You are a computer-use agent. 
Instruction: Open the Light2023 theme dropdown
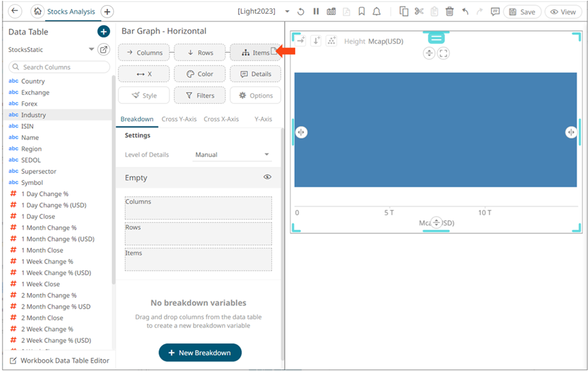tap(287, 11)
